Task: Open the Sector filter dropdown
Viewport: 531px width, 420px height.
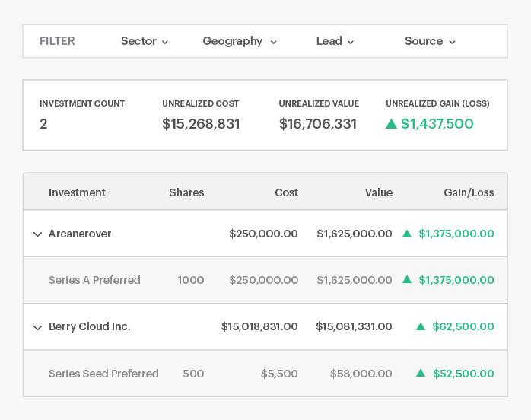Action: click(145, 41)
